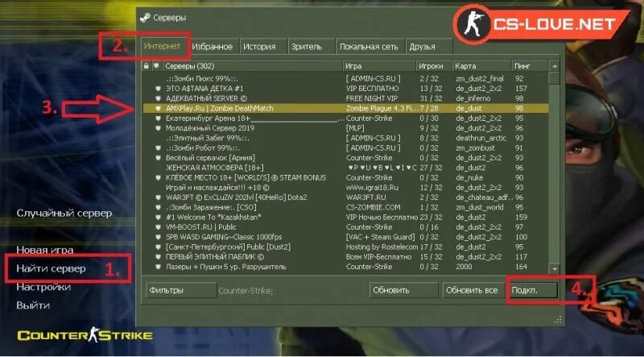Viewport: 644px width, 357px height.
Task: Click shield icon of Зомби Робот 99% row
Action: 157,148
